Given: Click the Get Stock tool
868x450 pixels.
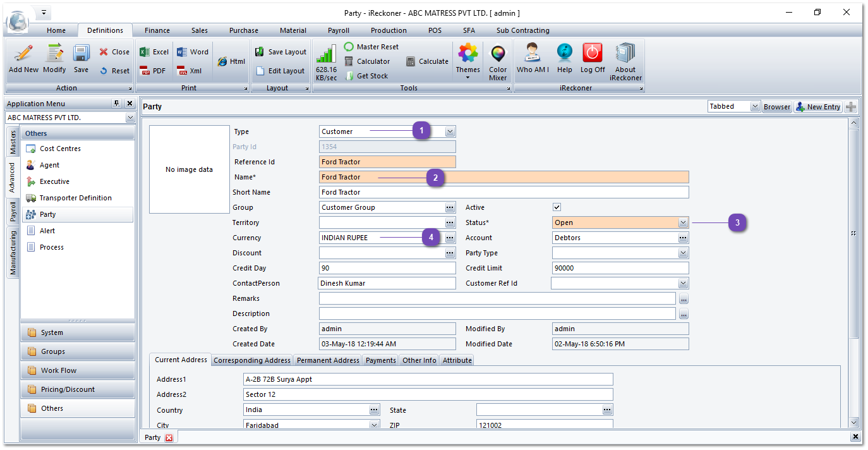Looking at the screenshot, I should click(366, 76).
